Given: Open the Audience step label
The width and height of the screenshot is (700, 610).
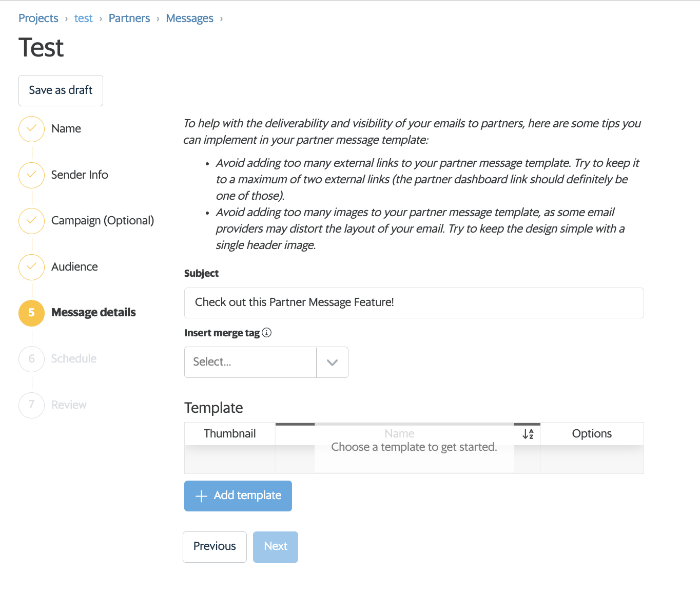Looking at the screenshot, I should (74, 267).
